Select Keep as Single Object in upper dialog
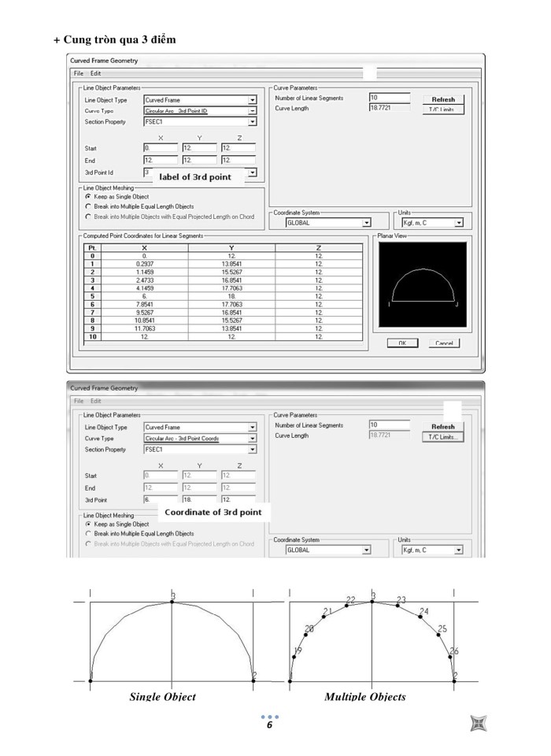551x756 pixels. (x=88, y=196)
